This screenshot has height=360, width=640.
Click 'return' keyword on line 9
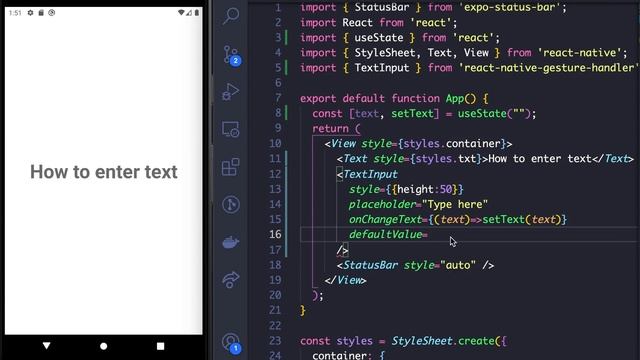coord(330,129)
